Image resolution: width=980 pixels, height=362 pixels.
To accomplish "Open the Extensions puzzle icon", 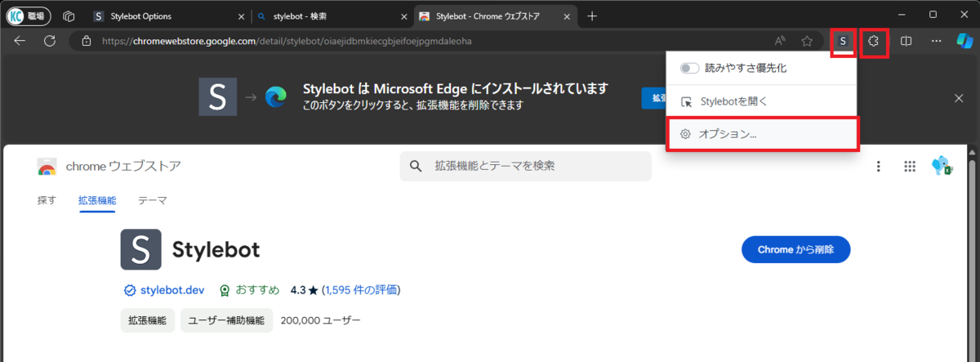I will [x=873, y=41].
